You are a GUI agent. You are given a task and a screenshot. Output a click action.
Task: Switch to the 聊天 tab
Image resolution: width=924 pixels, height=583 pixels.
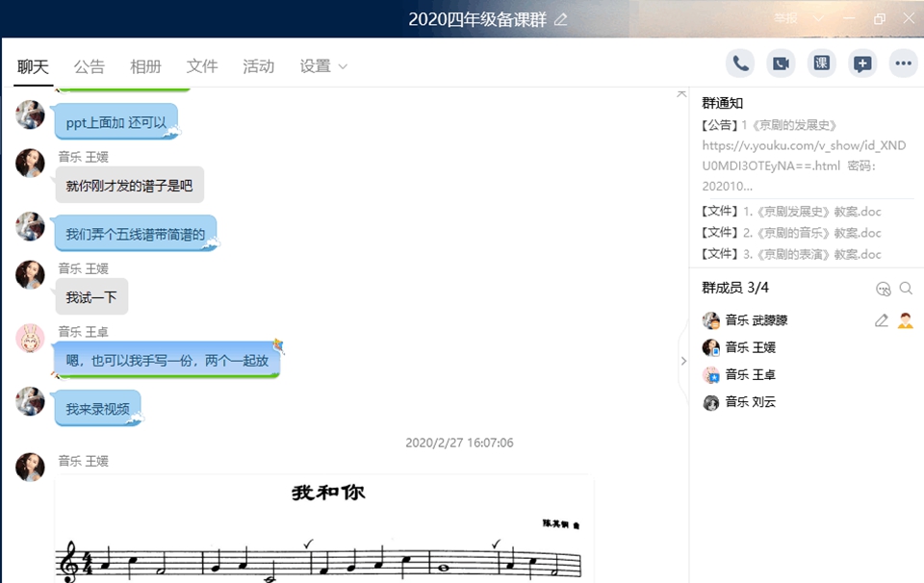tap(33, 66)
